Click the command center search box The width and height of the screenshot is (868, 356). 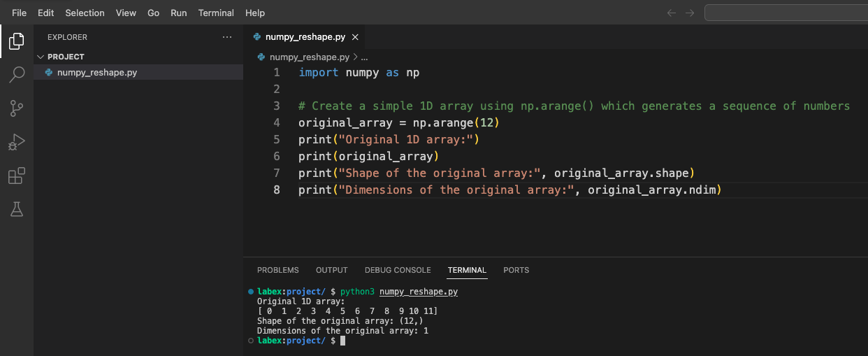point(786,13)
